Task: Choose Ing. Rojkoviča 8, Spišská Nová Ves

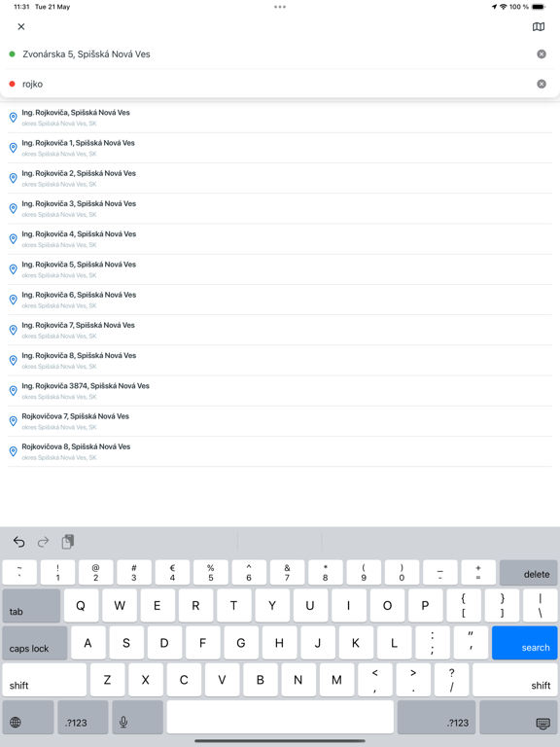Action: point(280,361)
